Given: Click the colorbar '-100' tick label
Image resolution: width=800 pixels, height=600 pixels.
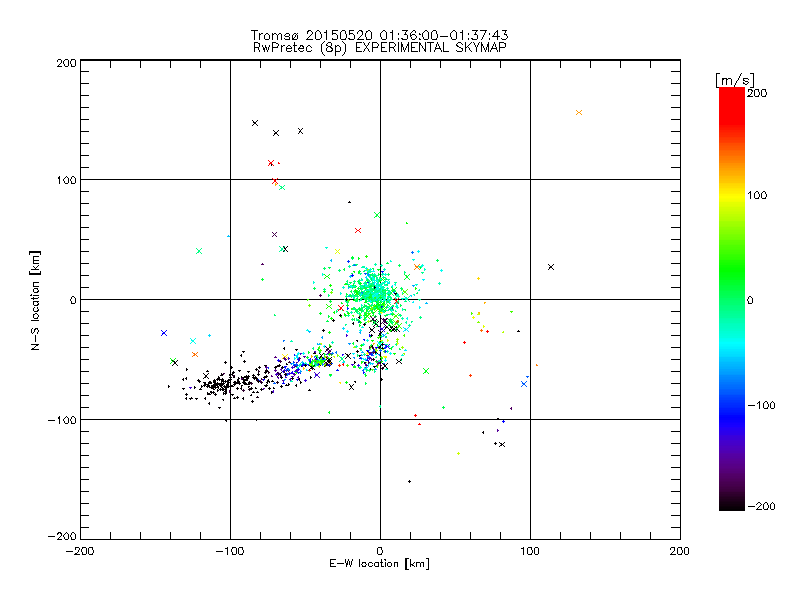Looking at the screenshot, I should pos(761,405).
